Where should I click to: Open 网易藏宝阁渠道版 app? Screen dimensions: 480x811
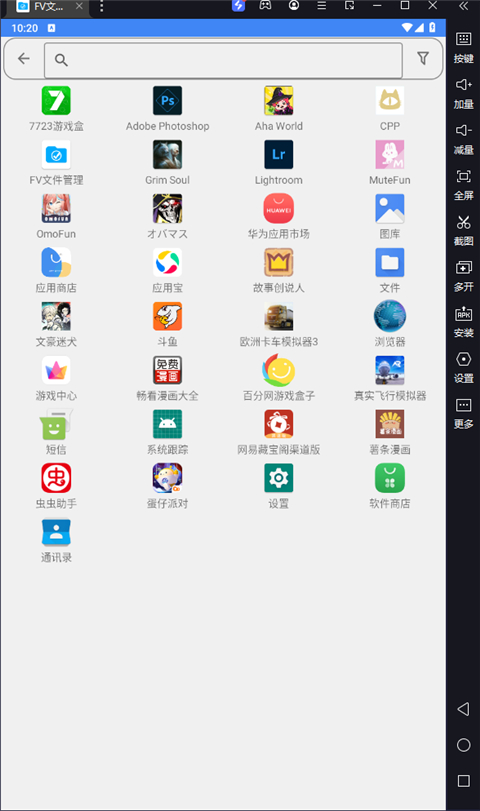[278, 424]
